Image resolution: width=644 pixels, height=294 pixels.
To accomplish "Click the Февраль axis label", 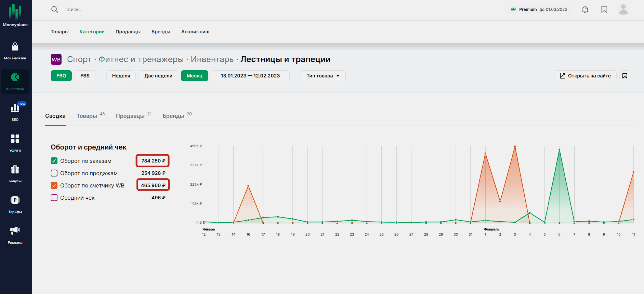I will [492, 229].
